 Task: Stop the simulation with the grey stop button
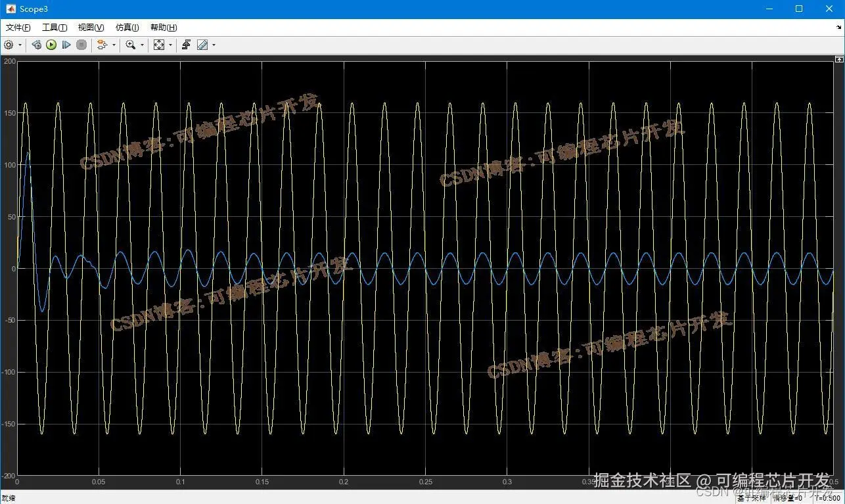(x=81, y=45)
